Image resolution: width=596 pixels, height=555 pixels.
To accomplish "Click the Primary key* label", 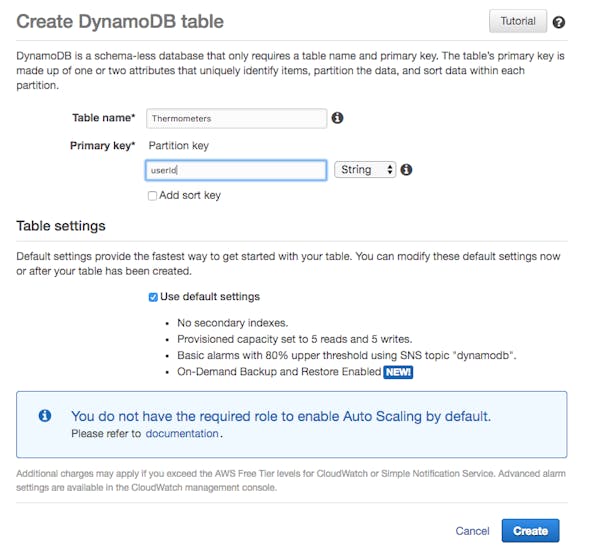I will (103, 146).
